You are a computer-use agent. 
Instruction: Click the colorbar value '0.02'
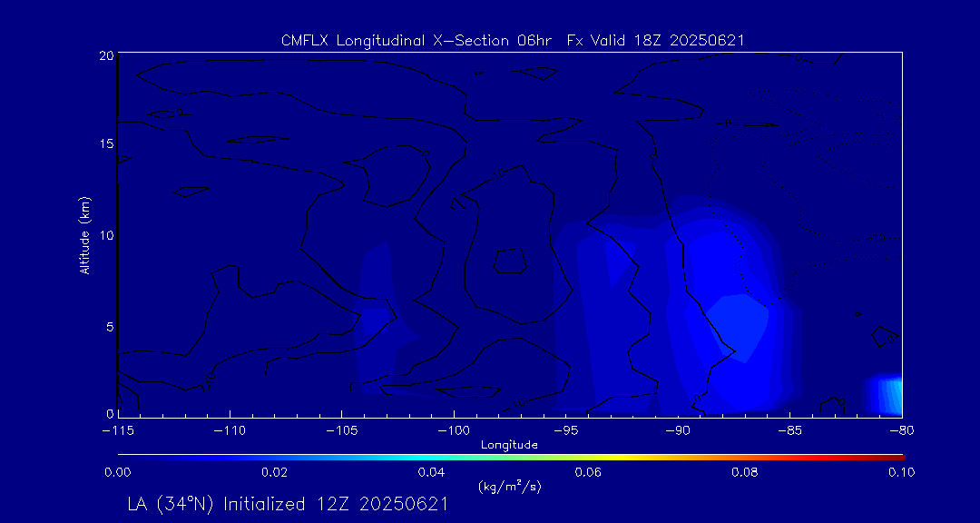click(x=275, y=472)
